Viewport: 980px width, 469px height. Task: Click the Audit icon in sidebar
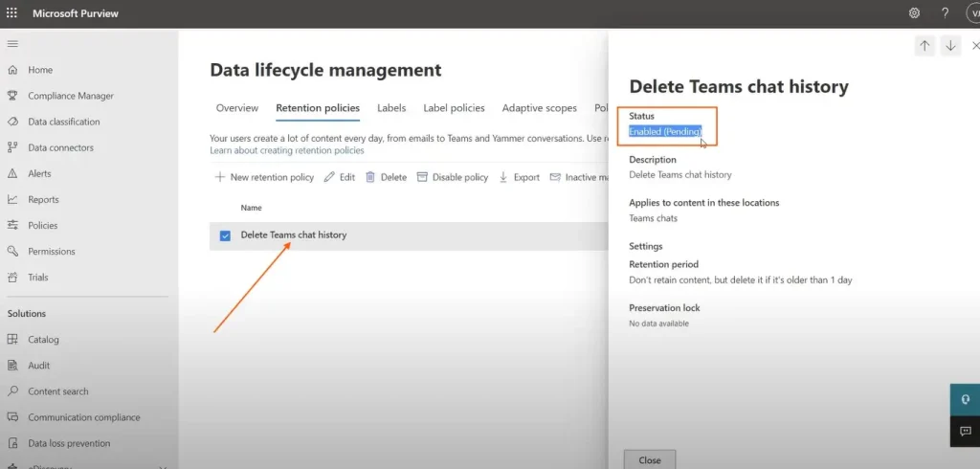tap(12, 366)
